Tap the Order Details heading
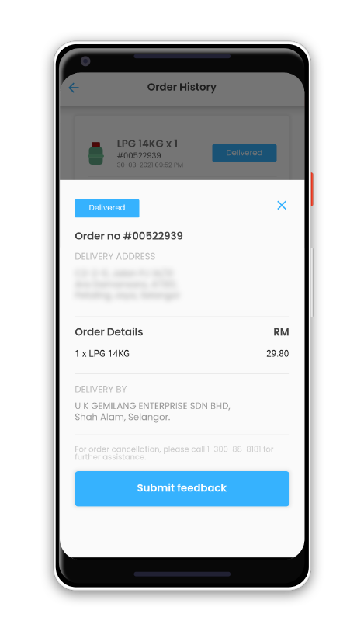Image resolution: width=364 pixels, height=638 pixels. pyautogui.click(x=109, y=332)
